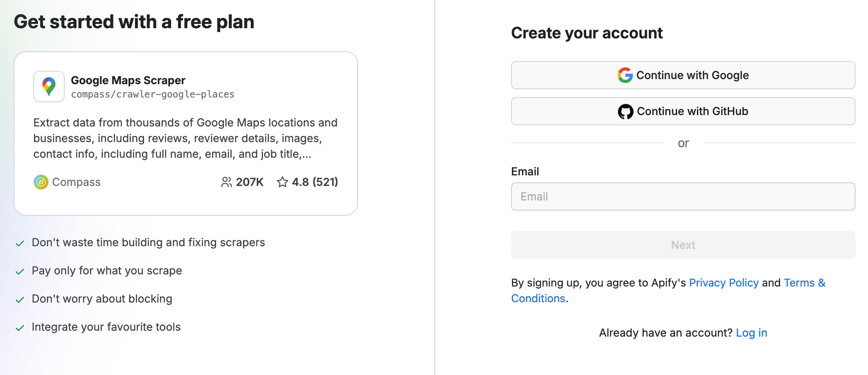
Task: Open the Terms & Conditions link
Action: point(804,283)
